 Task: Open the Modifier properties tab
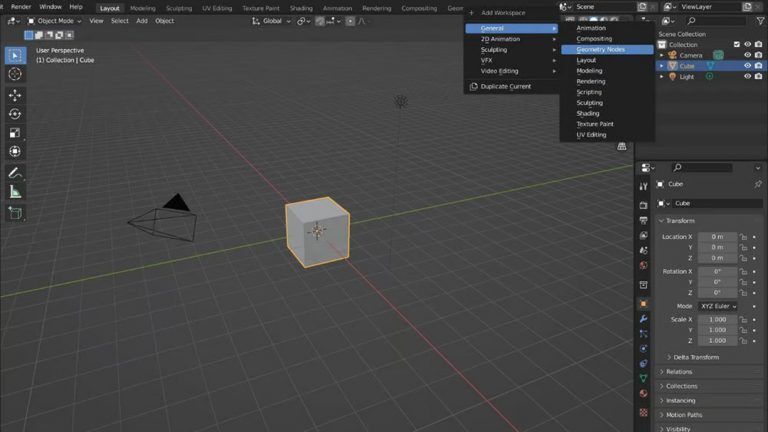tap(644, 319)
